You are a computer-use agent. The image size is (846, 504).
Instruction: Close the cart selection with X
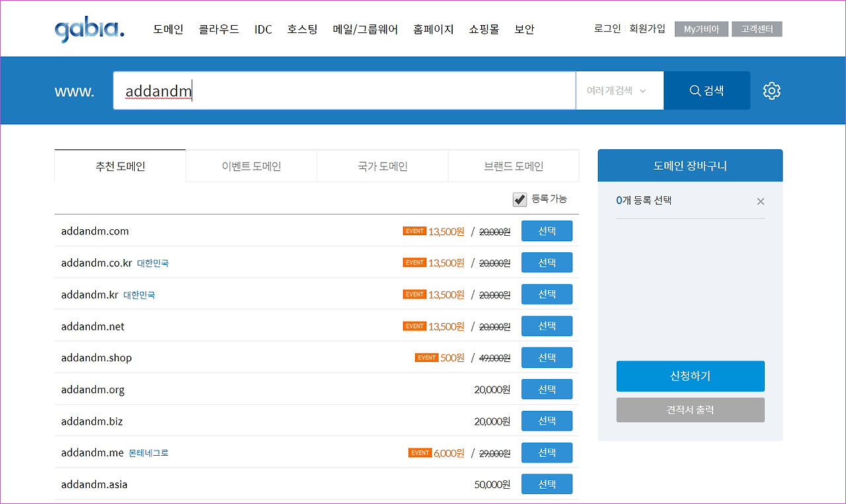tap(761, 201)
